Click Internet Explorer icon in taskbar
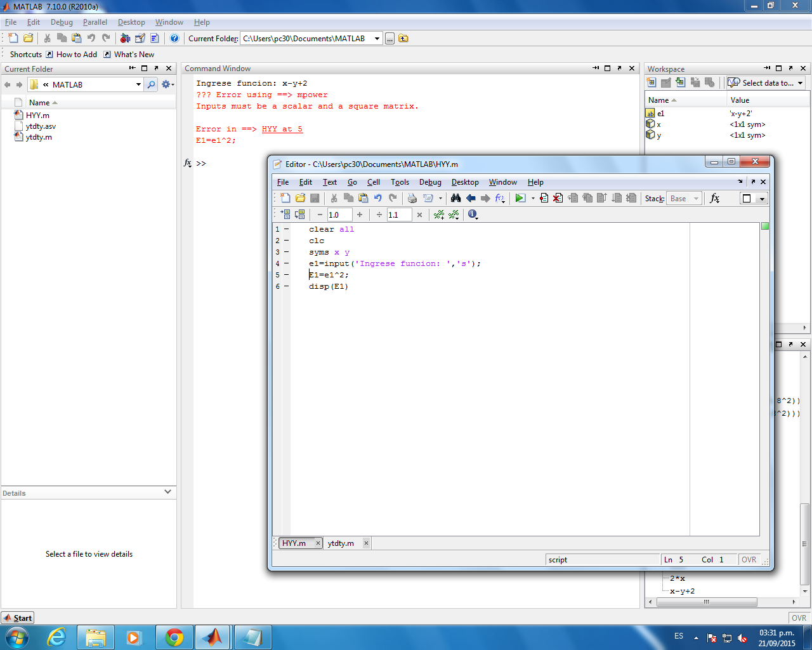The width and height of the screenshot is (812, 650). (57, 637)
